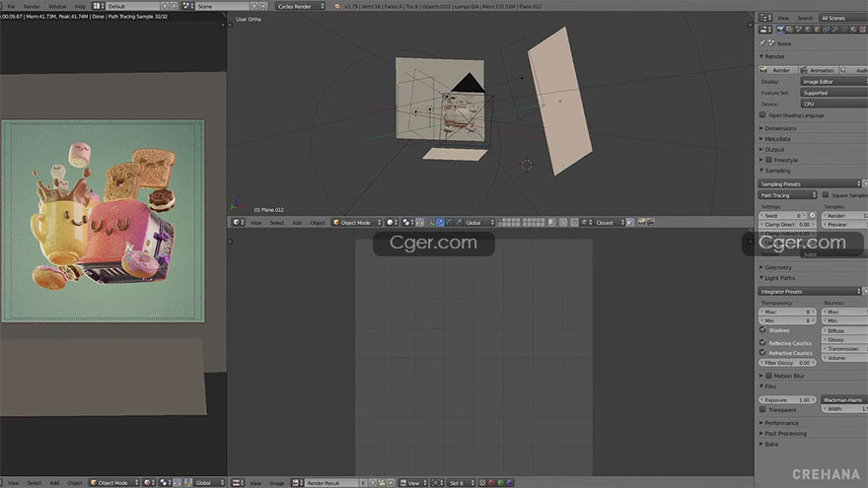Screen dimensions: 868x488
Task: Enable Freestyle checkbox
Action: 769,160
